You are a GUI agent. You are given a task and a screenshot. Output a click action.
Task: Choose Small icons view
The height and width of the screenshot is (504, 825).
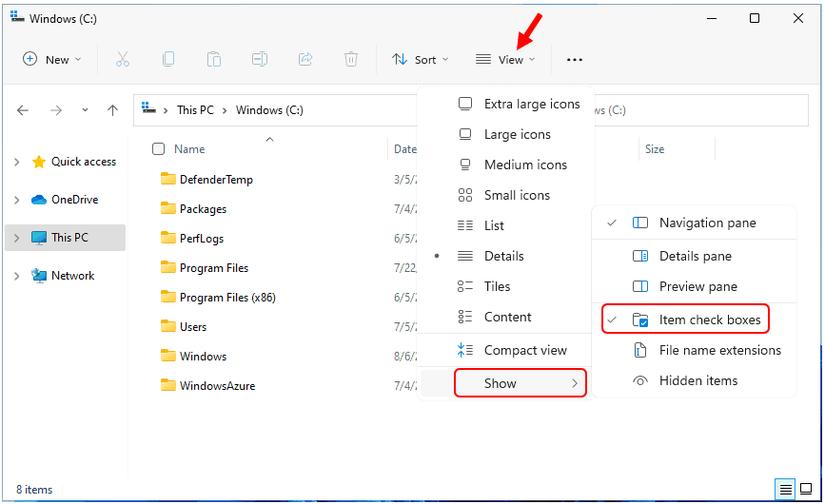pos(505,196)
